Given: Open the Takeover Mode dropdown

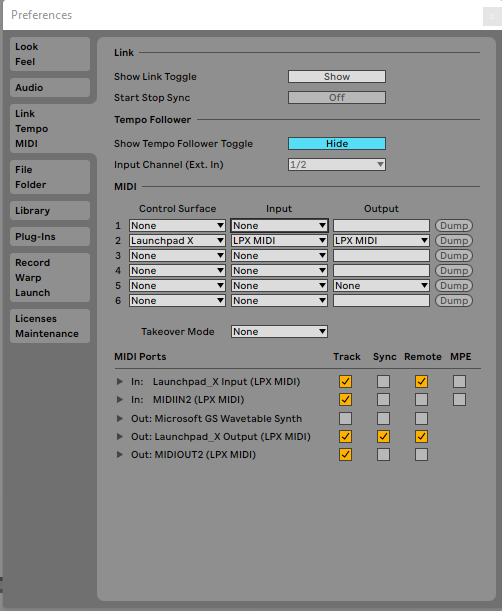Looking at the screenshot, I should pos(279,332).
